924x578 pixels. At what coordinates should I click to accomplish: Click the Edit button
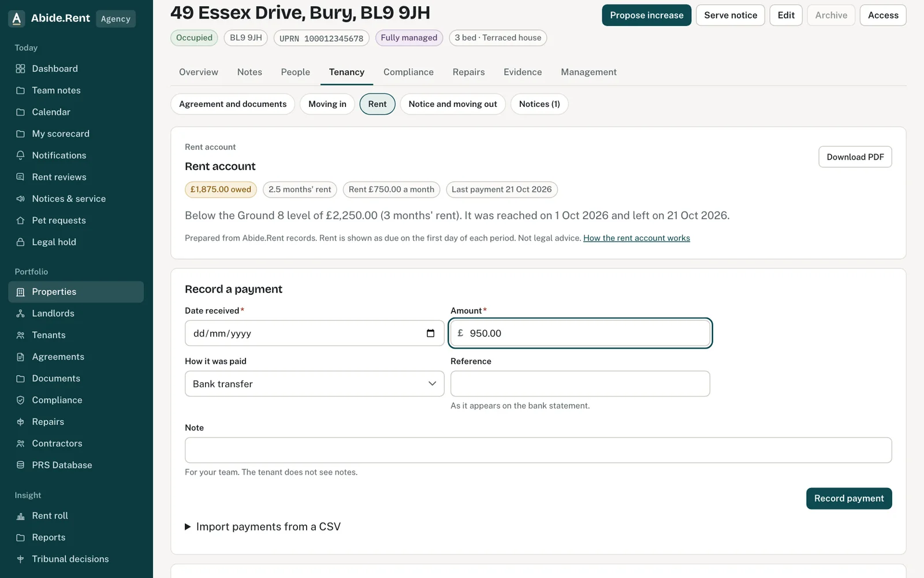(786, 16)
